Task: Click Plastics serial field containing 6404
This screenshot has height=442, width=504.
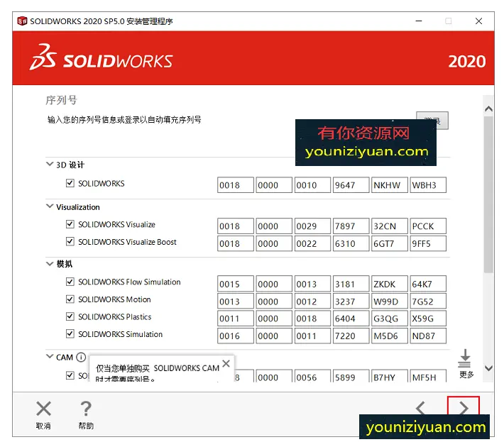Action: pyautogui.click(x=351, y=319)
